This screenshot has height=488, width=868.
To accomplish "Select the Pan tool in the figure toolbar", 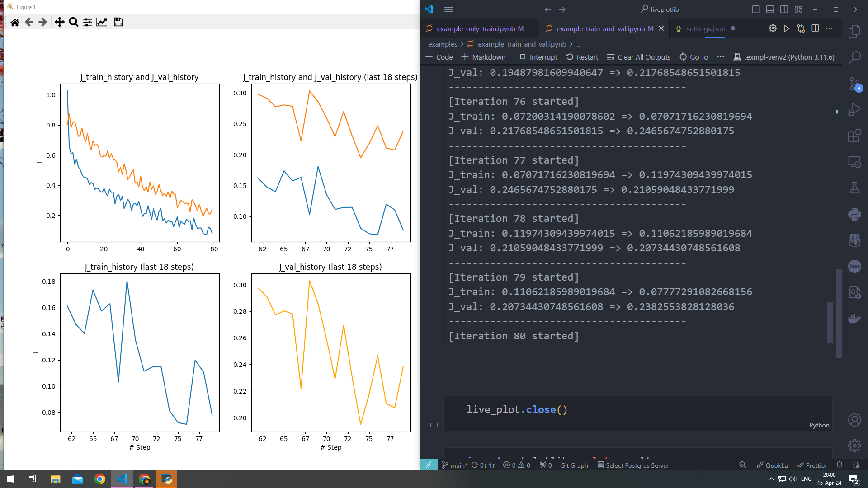I will click(59, 22).
